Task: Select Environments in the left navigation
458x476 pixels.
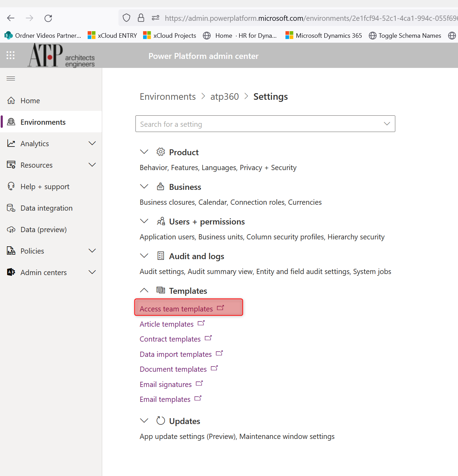Action: 51,122
